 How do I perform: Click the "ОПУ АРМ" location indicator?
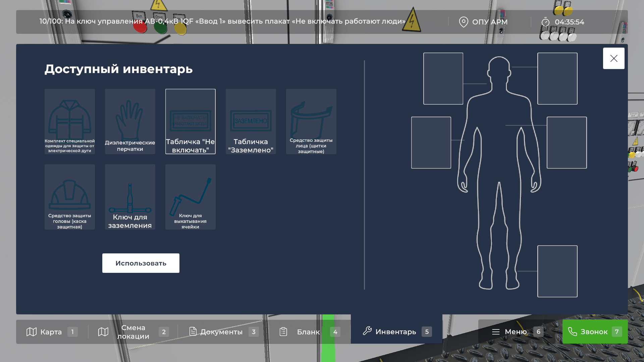coord(483,22)
